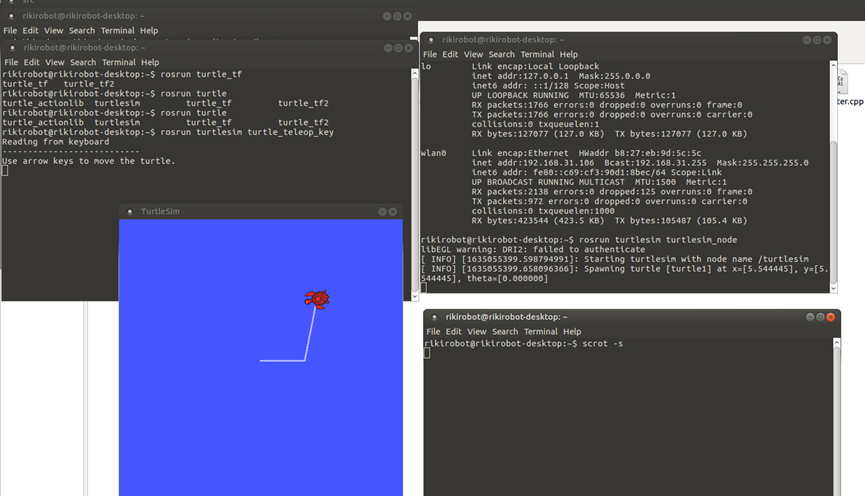This screenshot has width=865, height=496.
Task: Click the 'inet addr:127.0.0.1' text
Action: pyautogui.click(x=520, y=76)
